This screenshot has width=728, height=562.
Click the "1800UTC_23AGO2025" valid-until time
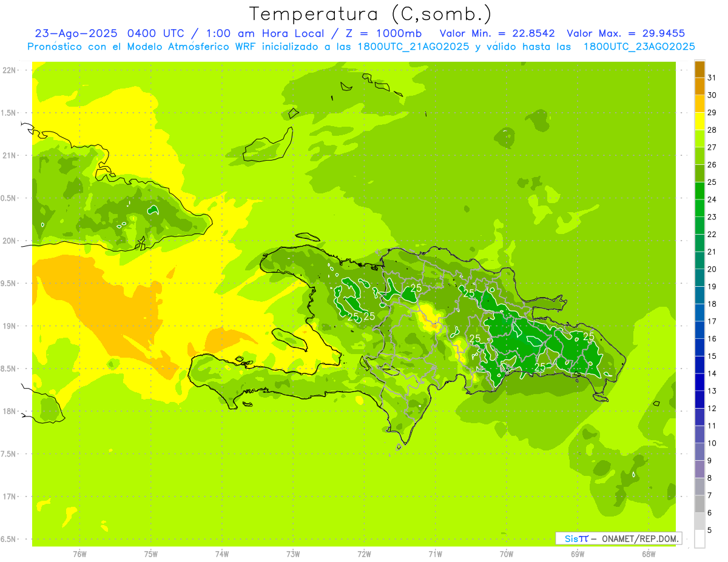[639, 47]
